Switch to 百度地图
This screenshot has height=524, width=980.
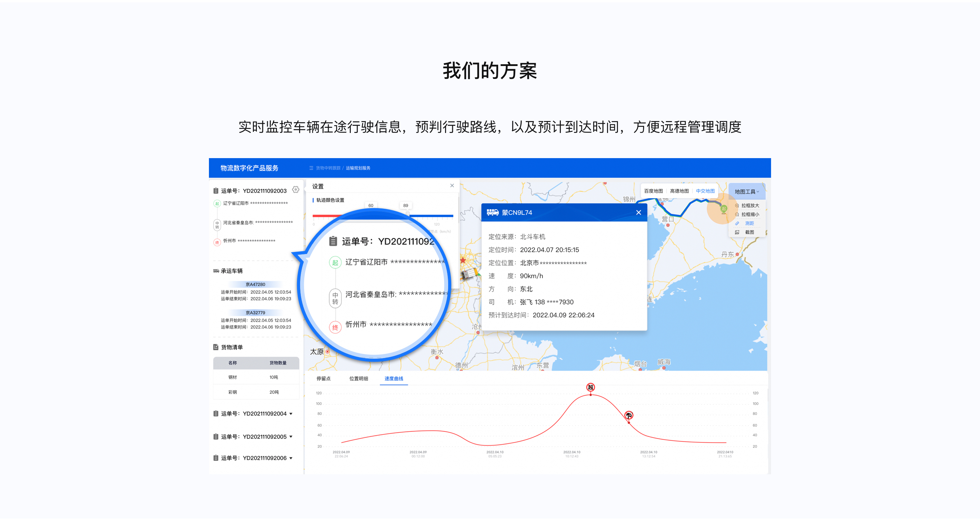(653, 191)
